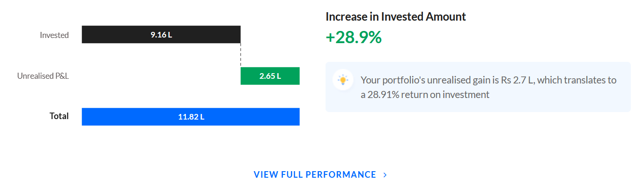Select the blue Total bar showing 11.82 L
644x196 pixels.
point(191,117)
